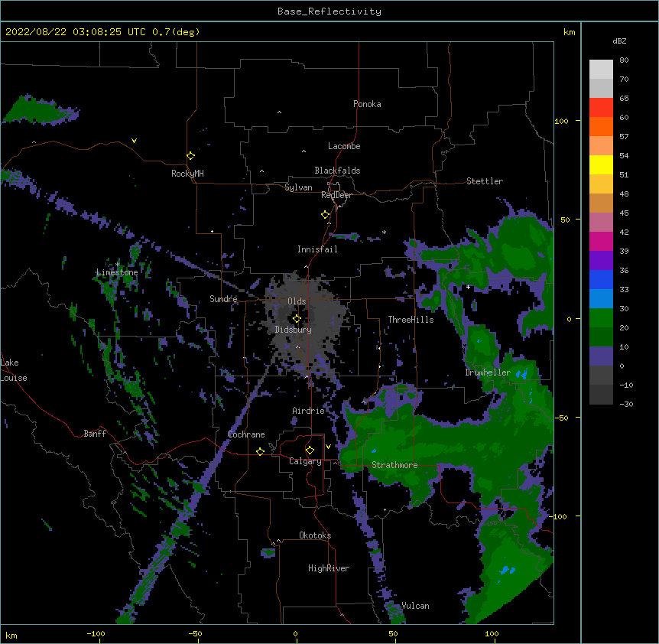Click the Base_Reflectivity title
Image resolution: width=659 pixels, height=644 pixels.
(x=329, y=11)
